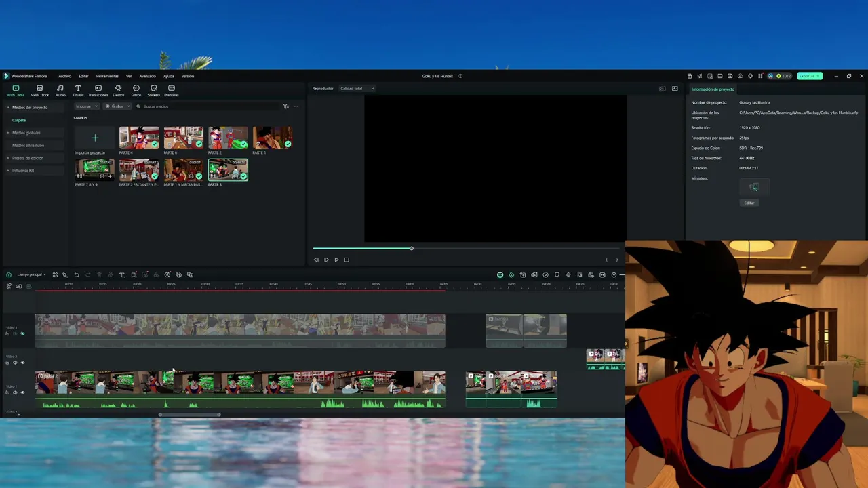Open the Grabar dropdown
Viewport: 868px width, 488px height.
click(x=117, y=106)
